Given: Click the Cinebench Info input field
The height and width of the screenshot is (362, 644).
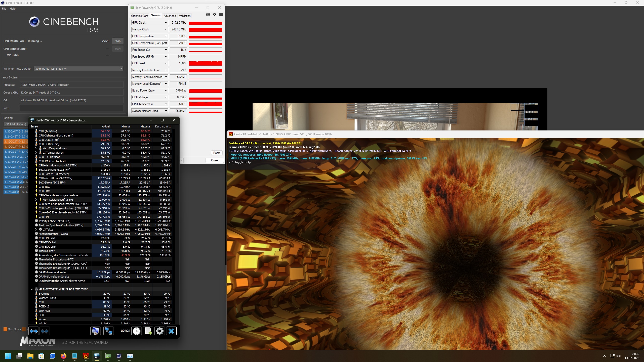Looking at the screenshot, I should pyautogui.click(x=71, y=108).
